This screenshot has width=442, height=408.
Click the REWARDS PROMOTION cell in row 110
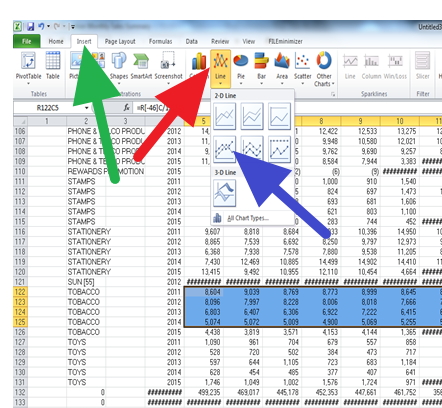pos(106,171)
